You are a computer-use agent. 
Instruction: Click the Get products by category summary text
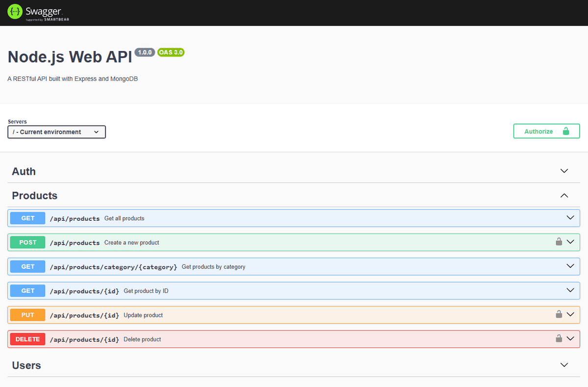point(214,267)
